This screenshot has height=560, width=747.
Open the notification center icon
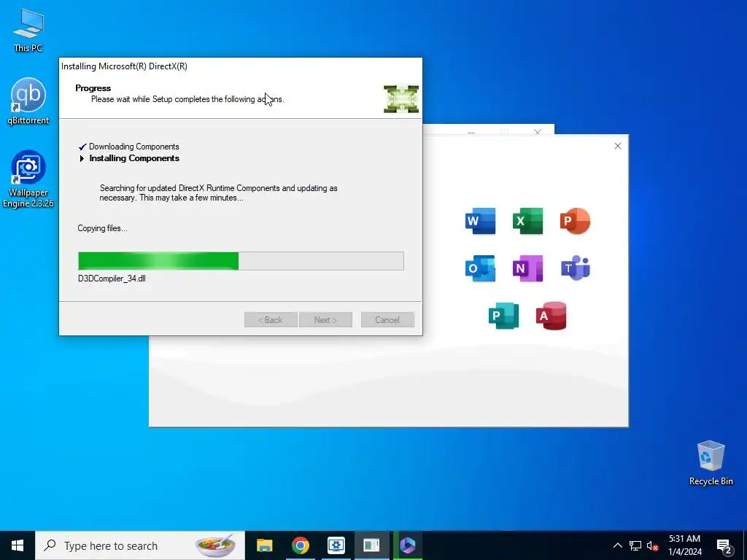tap(724, 545)
